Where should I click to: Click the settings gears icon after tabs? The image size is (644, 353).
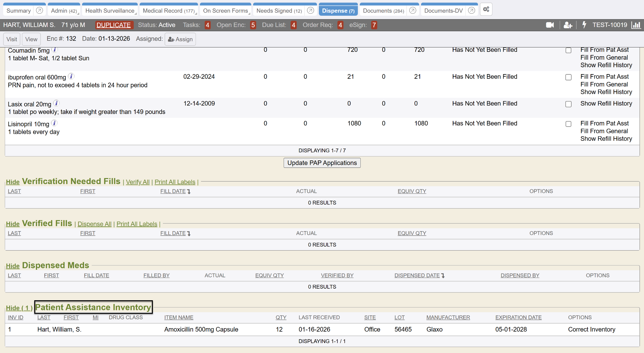click(486, 9)
